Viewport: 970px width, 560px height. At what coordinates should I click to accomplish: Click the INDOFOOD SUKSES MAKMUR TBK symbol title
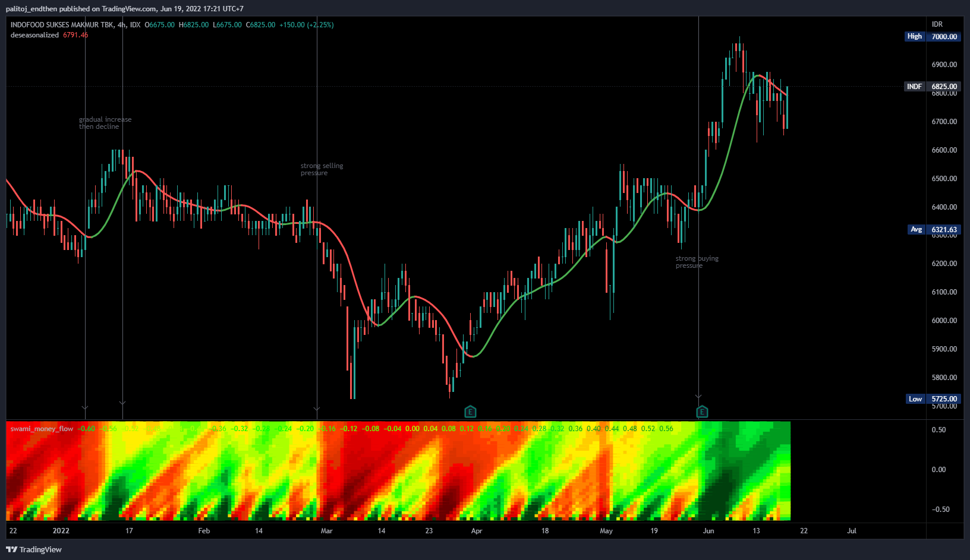coord(62,25)
